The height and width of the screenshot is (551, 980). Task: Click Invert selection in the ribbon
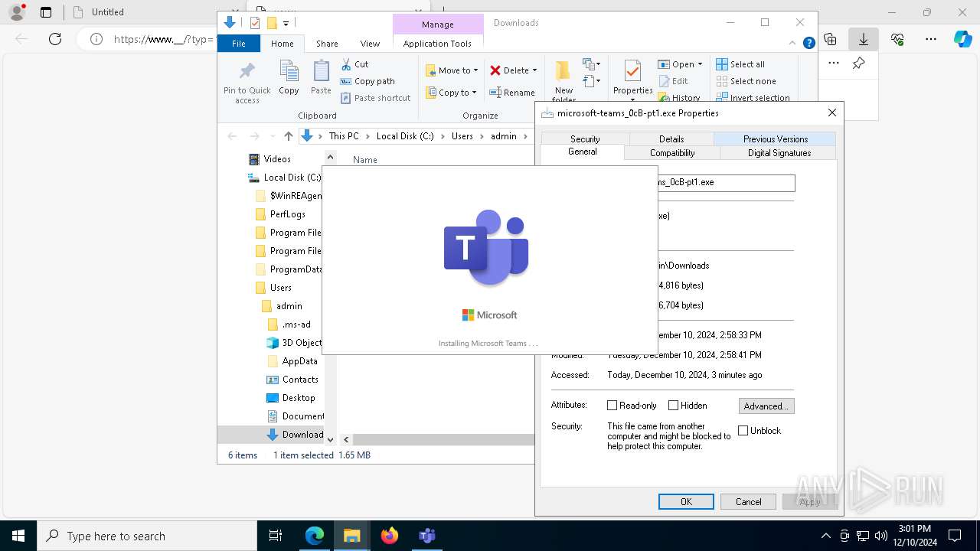(753, 98)
